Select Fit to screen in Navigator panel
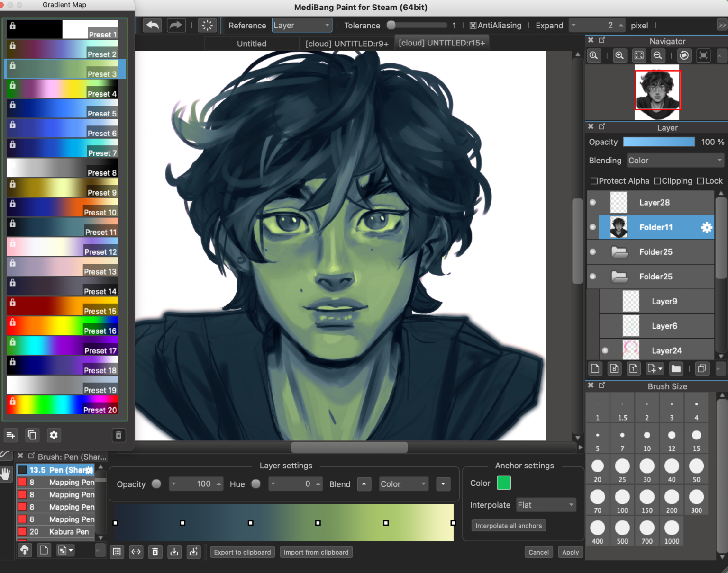The image size is (728, 573). pos(639,55)
